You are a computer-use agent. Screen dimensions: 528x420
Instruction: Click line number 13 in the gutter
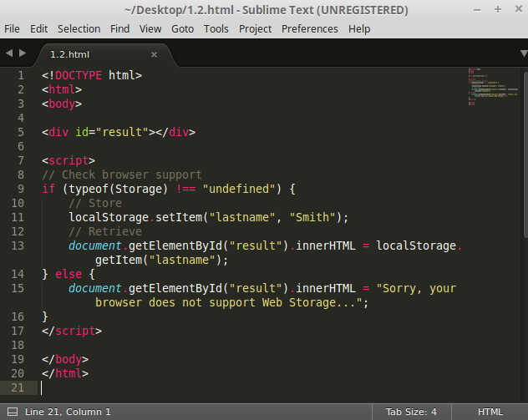tap(18, 245)
